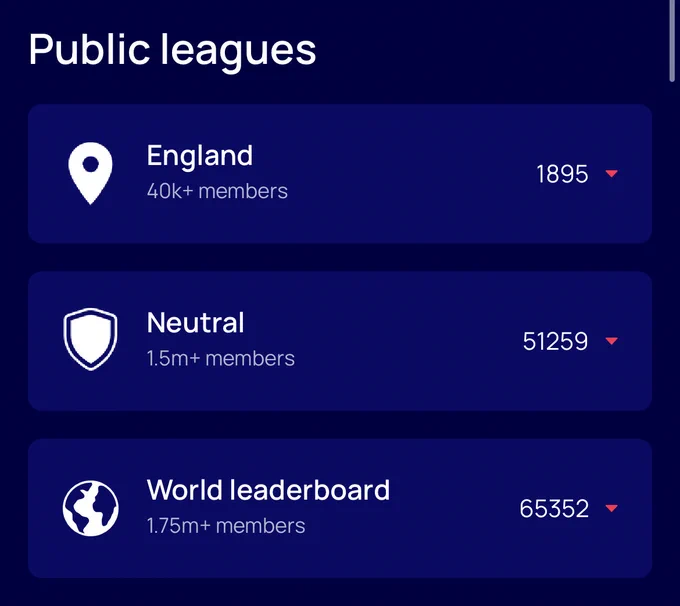The width and height of the screenshot is (680, 606).
Task: Select the England rank number 1895
Action: [x=562, y=174]
